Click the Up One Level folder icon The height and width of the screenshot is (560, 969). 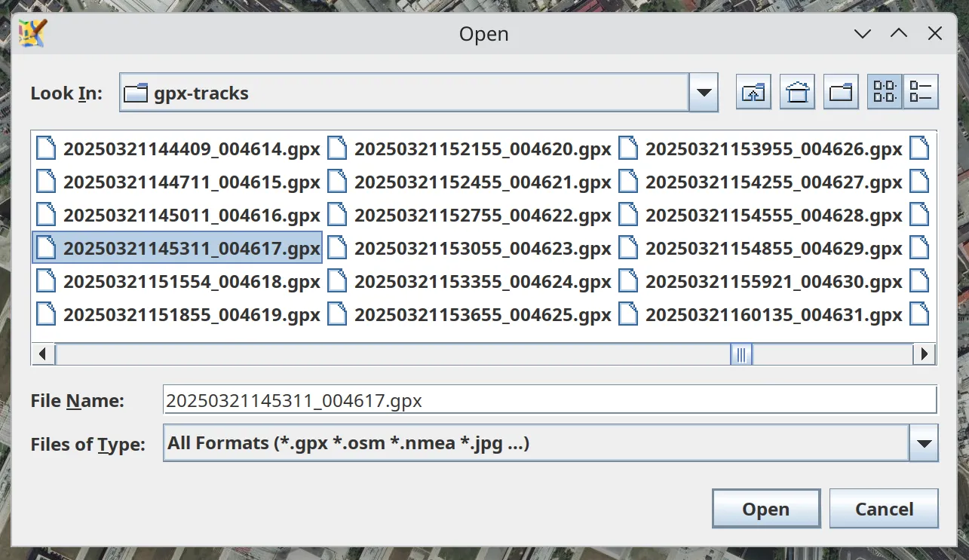coord(753,91)
